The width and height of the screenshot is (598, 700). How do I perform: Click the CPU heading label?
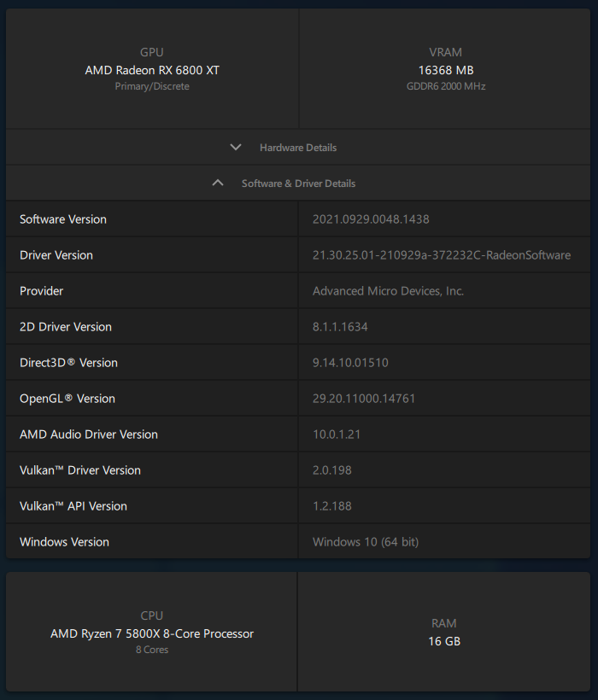(x=152, y=615)
